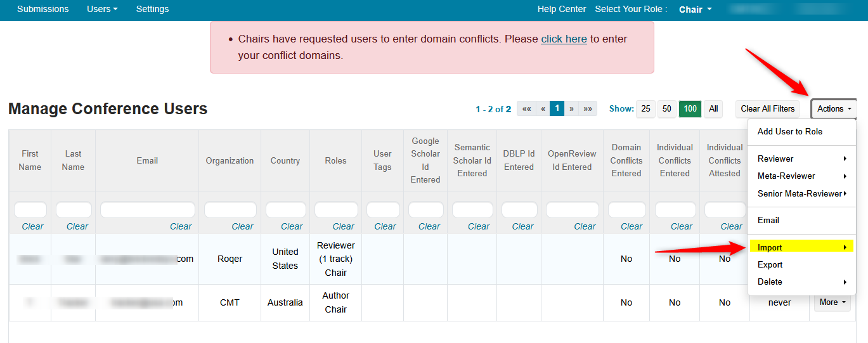Click the First Name filter field
The height and width of the screenshot is (343, 868).
[30, 210]
